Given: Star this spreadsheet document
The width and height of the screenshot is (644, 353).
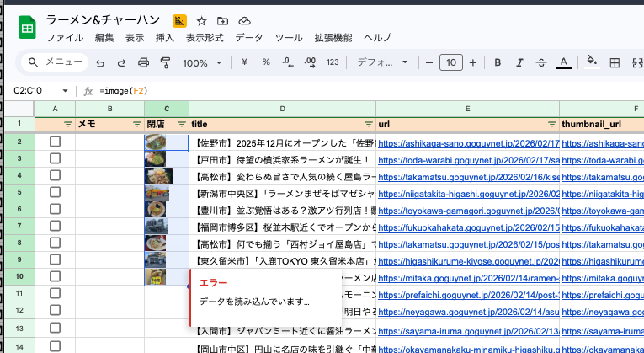Looking at the screenshot, I should click(x=201, y=20).
